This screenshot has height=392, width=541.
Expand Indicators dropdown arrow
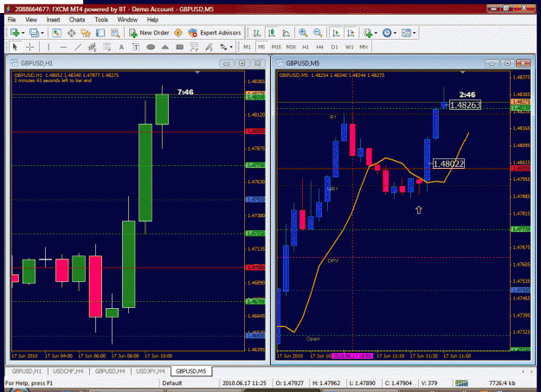click(x=376, y=33)
